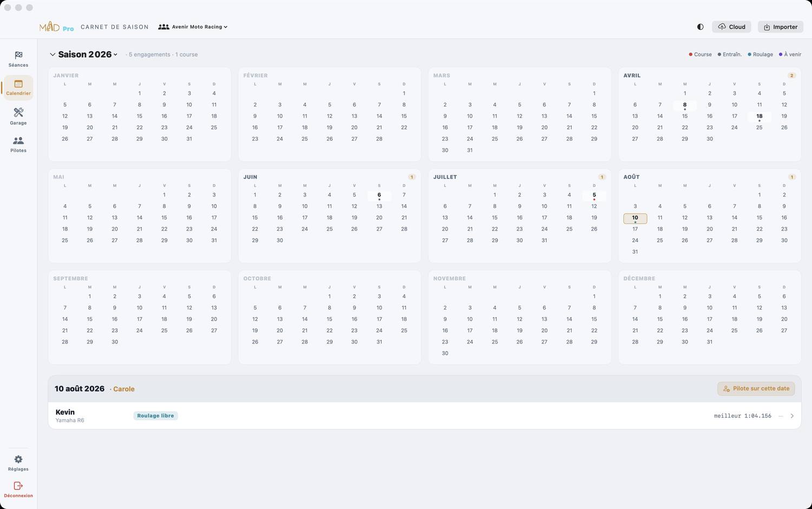
Task: Open the Garage tools section
Action: [18, 116]
